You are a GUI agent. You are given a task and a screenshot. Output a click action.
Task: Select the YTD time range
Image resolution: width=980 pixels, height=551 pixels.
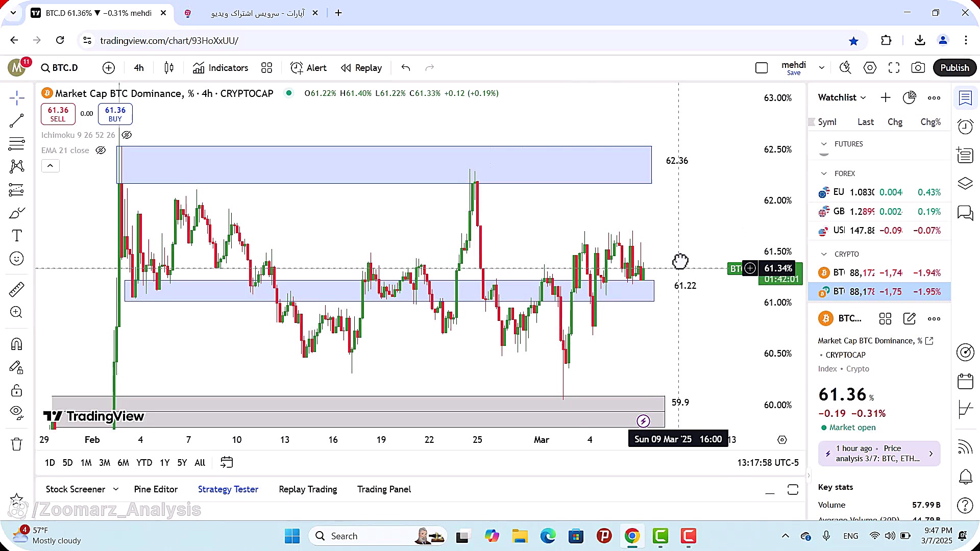click(x=144, y=463)
